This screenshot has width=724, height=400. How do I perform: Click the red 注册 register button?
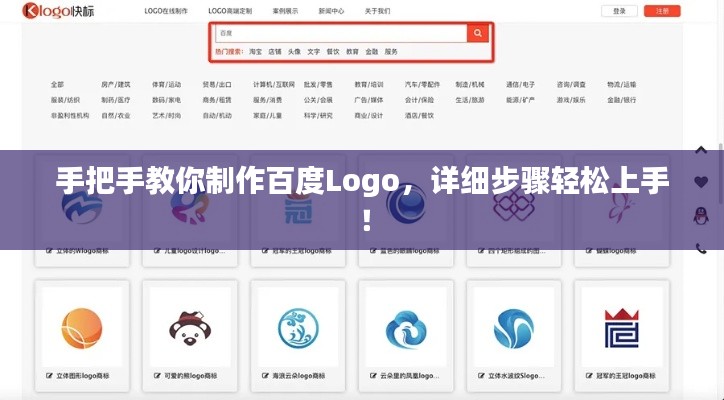click(x=662, y=11)
